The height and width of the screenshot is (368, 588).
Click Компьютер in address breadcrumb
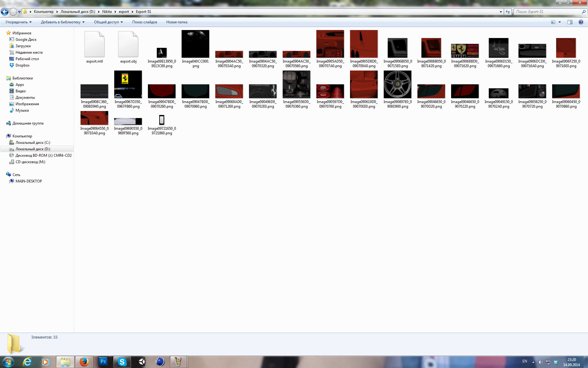(43, 12)
